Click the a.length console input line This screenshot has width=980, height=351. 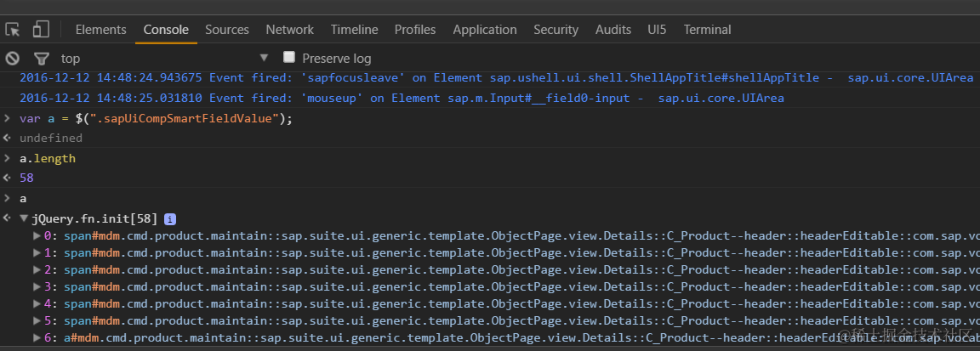click(48, 158)
